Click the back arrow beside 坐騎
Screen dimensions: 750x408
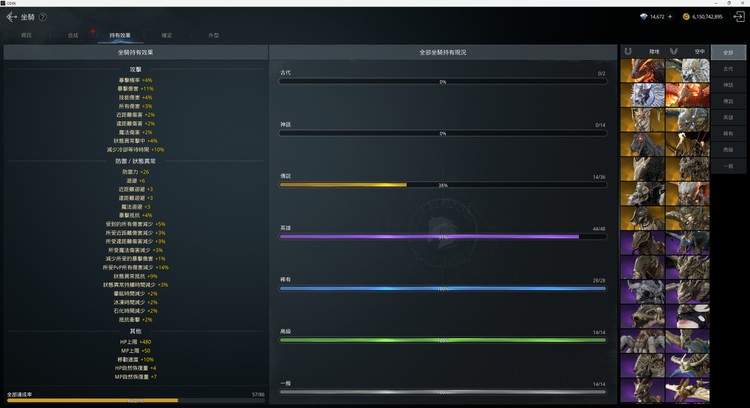point(12,17)
